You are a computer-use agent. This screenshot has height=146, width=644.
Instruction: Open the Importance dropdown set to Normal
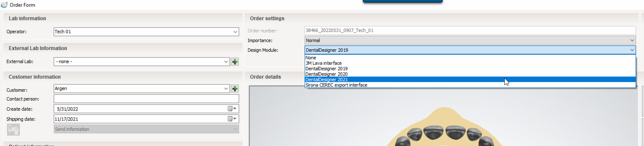click(x=632, y=40)
